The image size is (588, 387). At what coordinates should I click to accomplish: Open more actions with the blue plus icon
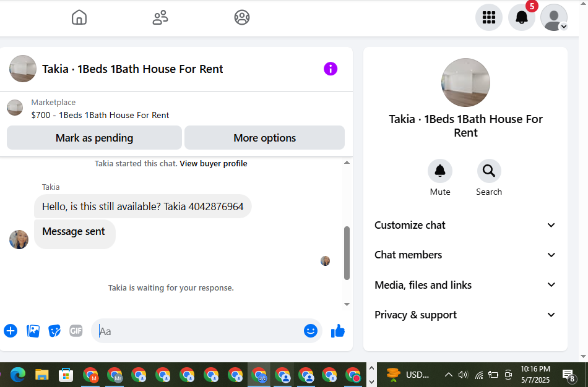11,331
